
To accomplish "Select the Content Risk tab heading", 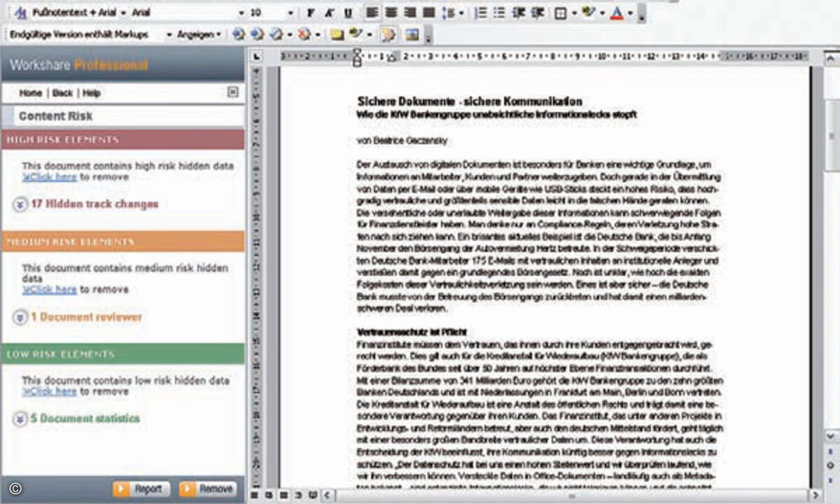I will [55, 116].
